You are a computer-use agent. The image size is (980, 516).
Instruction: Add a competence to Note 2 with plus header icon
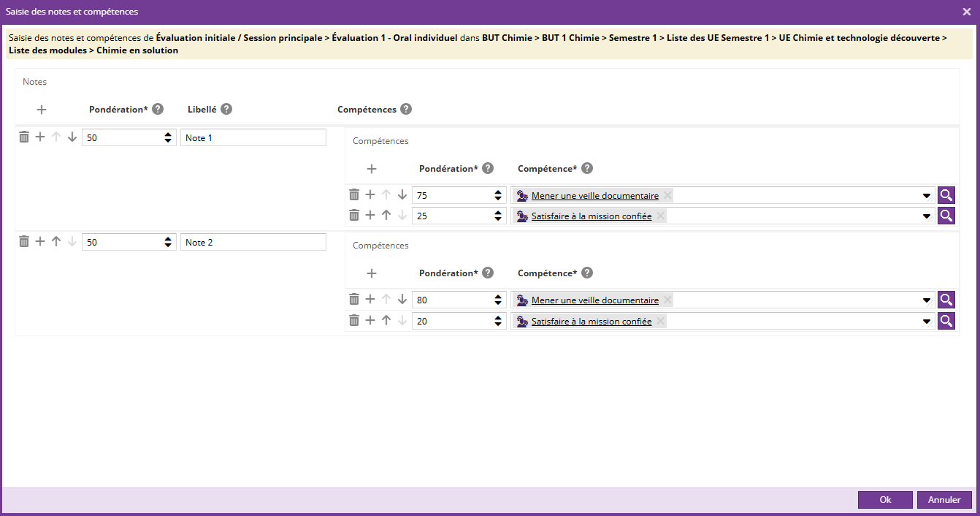pos(372,273)
